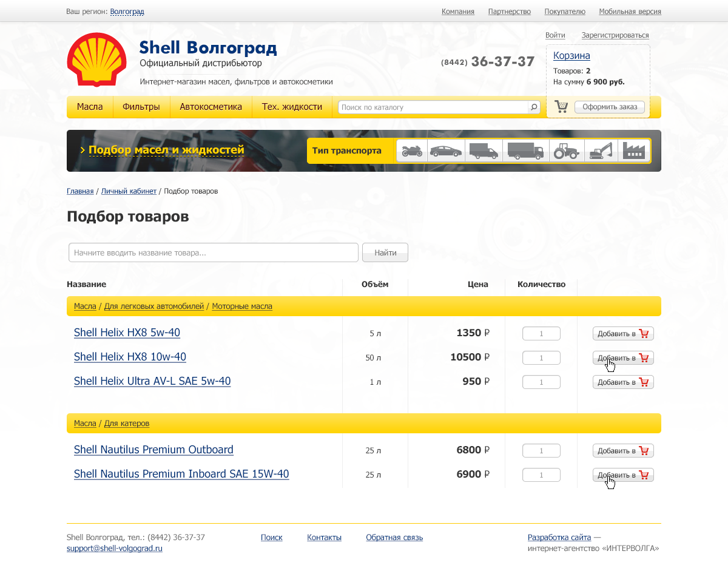Open the Масла menu
The width and height of the screenshot is (728, 568).
pyautogui.click(x=90, y=107)
